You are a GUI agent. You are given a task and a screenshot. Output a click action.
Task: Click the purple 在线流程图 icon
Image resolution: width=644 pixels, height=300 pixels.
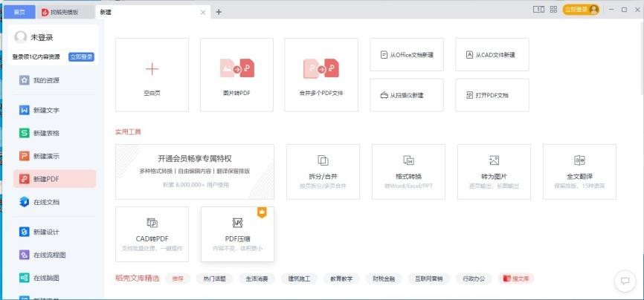coord(25,255)
